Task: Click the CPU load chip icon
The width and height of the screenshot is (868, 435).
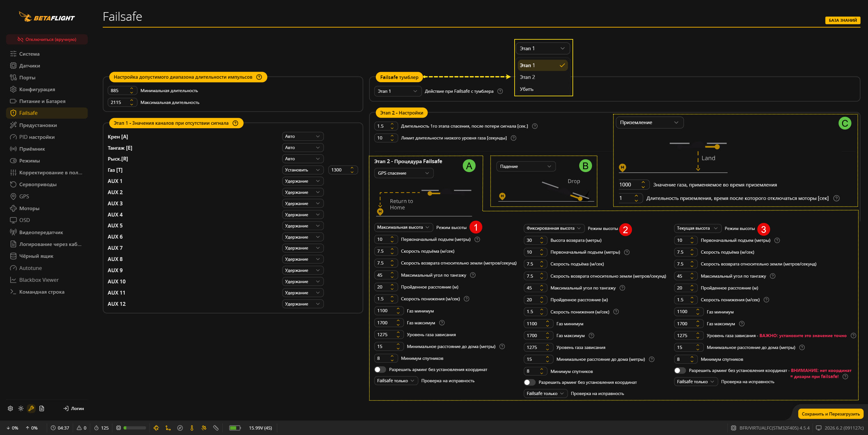Action: (x=118, y=428)
